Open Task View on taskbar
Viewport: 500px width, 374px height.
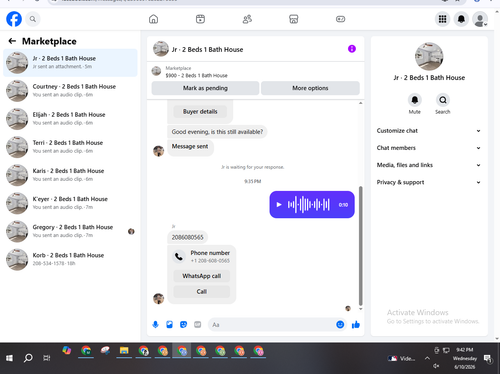pos(47,358)
